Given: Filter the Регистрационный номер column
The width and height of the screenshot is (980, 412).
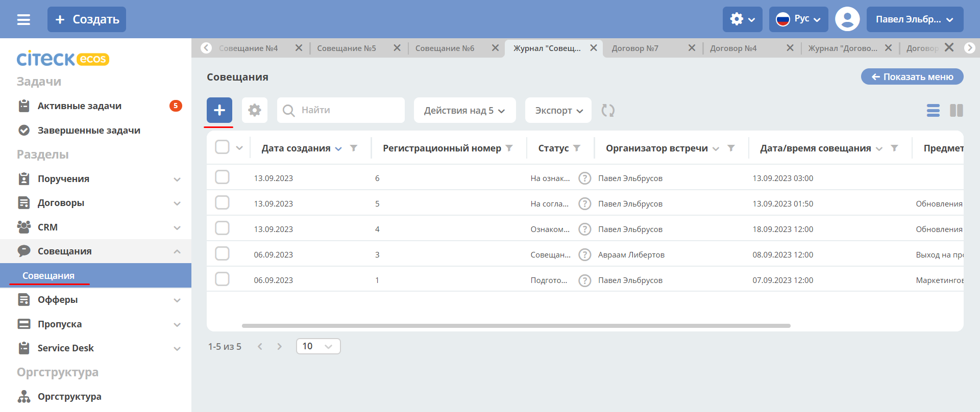Looking at the screenshot, I should [509, 148].
